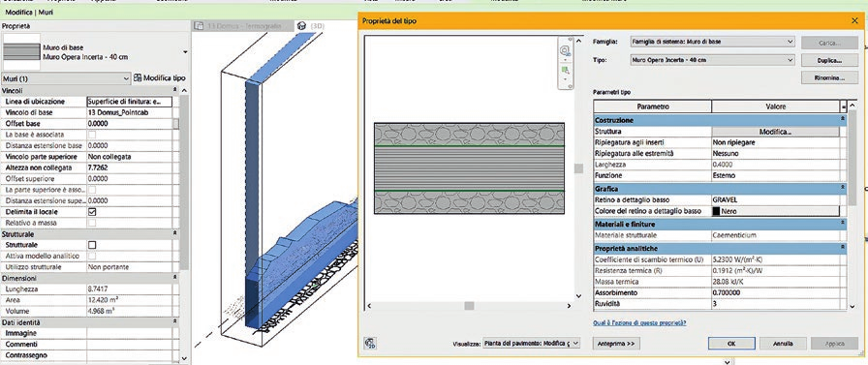Screen dimensions: 868x365
Task: Switch to the 3D view tab
Action: click(x=310, y=26)
